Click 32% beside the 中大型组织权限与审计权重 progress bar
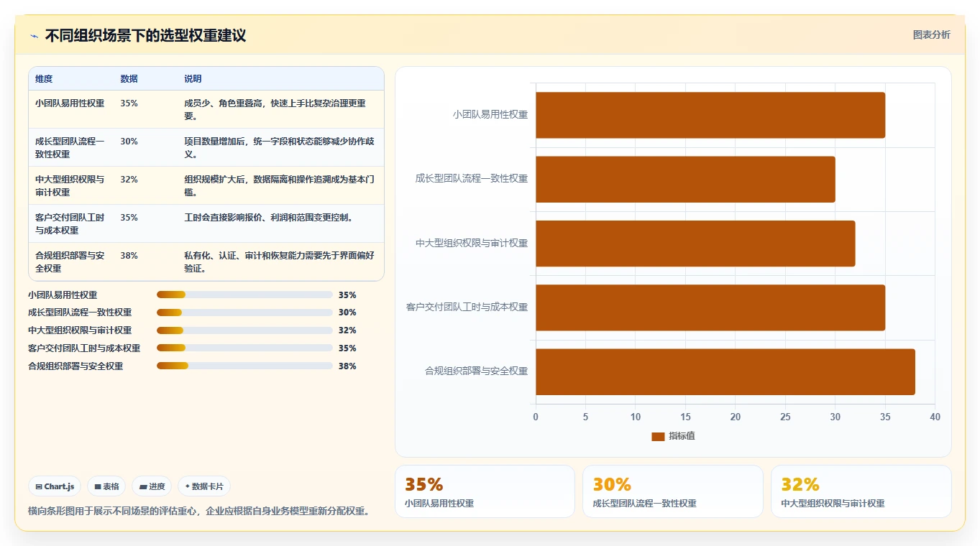Screen dimensions: 980x546 347,330
